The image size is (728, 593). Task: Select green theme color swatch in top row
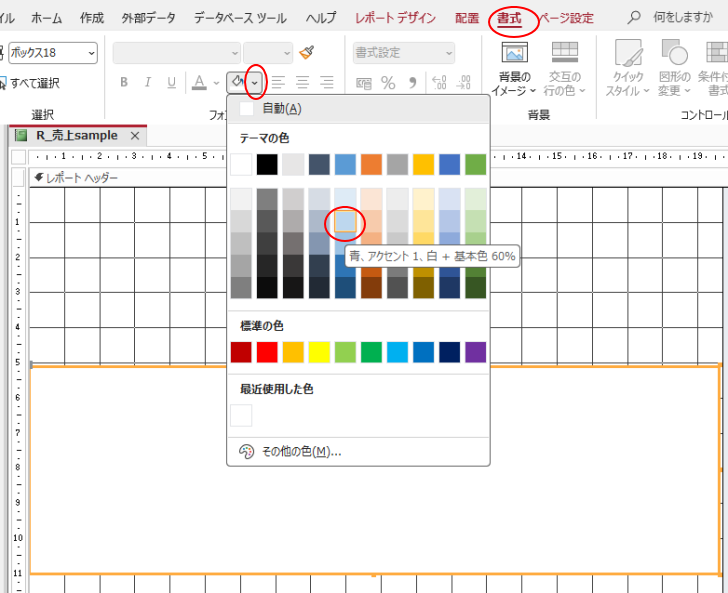click(x=475, y=164)
